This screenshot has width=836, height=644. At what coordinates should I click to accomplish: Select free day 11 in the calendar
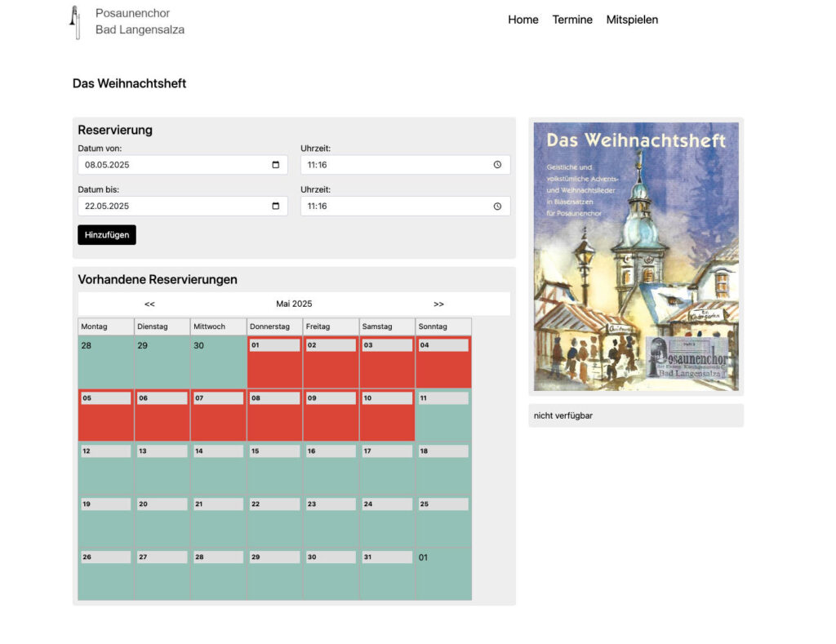(443, 415)
